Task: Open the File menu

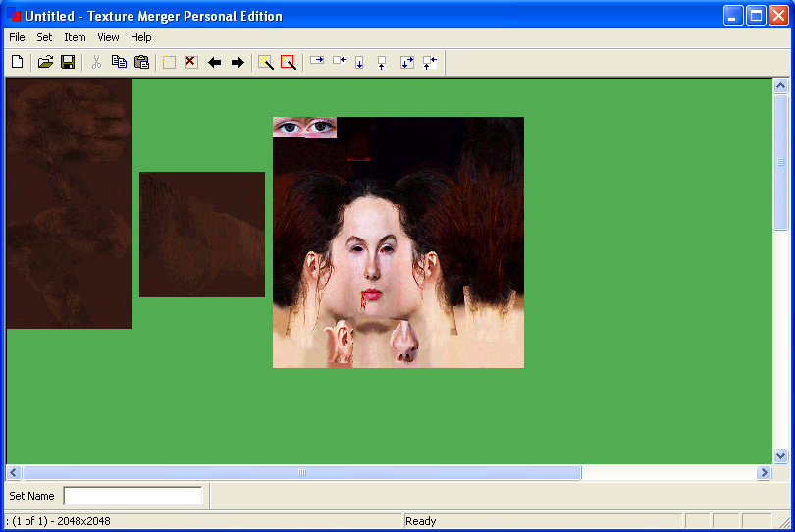Action: tap(17, 37)
